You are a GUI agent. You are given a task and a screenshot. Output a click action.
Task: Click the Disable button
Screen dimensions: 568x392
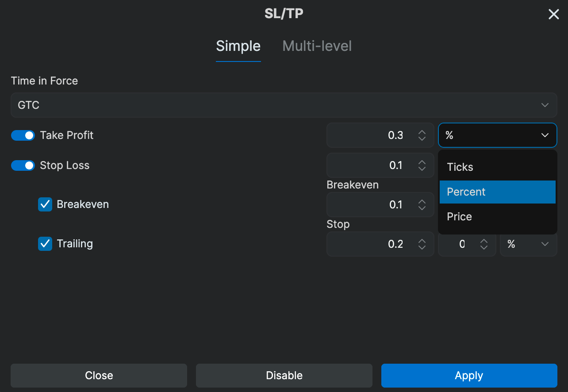point(284,376)
